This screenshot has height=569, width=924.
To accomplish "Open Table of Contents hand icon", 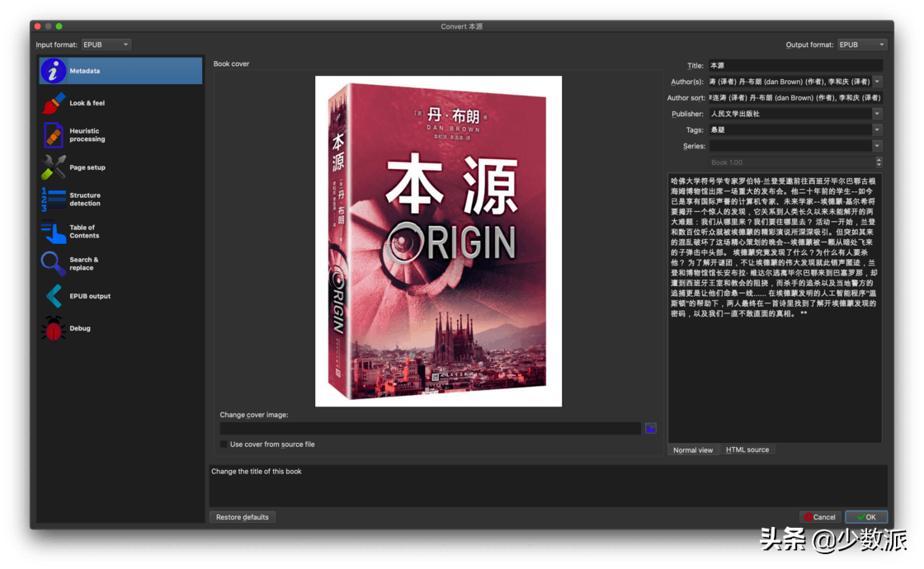I will (x=53, y=232).
